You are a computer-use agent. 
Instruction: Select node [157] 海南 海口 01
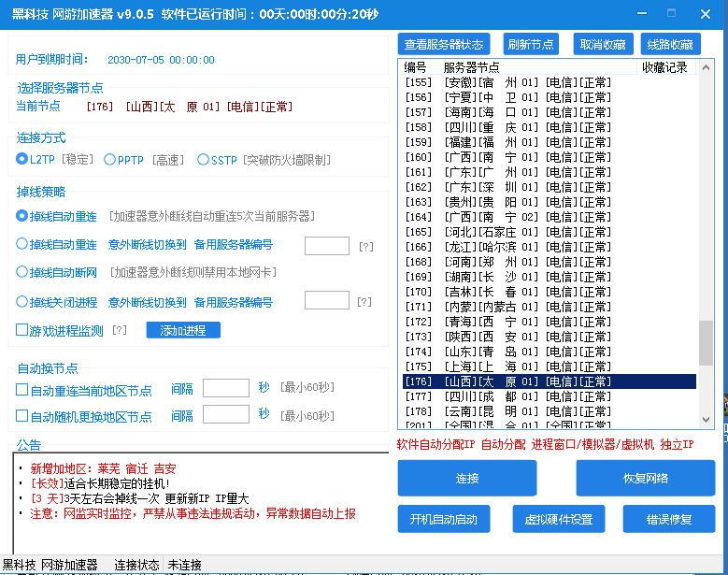coord(550,112)
